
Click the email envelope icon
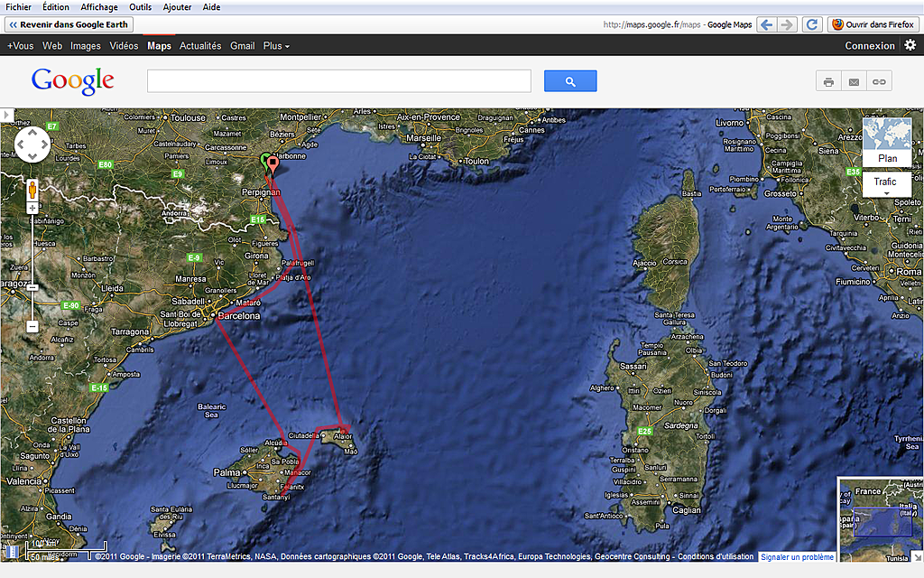tap(854, 82)
